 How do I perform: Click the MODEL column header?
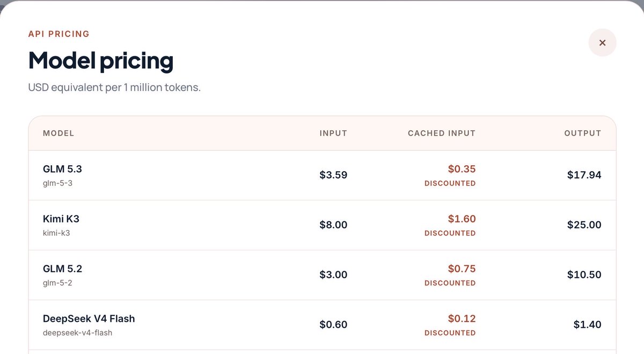point(58,133)
